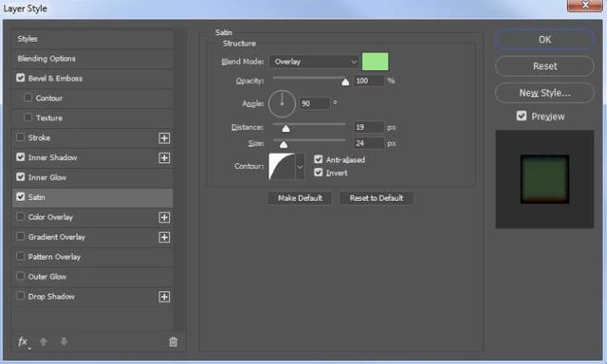Enable the Drop Shadow checkbox
This screenshot has height=364, width=607.
coord(21,296)
